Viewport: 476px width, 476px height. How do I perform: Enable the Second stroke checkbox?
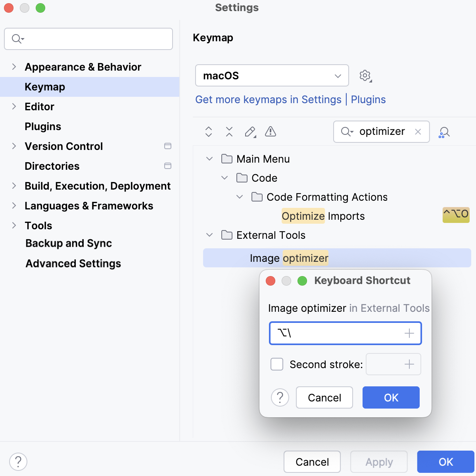[x=276, y=364]
